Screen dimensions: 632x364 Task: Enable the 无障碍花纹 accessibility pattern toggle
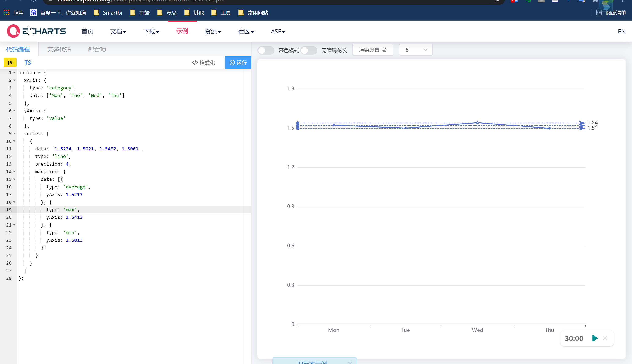pyautogui.click(x=309, y=50)
